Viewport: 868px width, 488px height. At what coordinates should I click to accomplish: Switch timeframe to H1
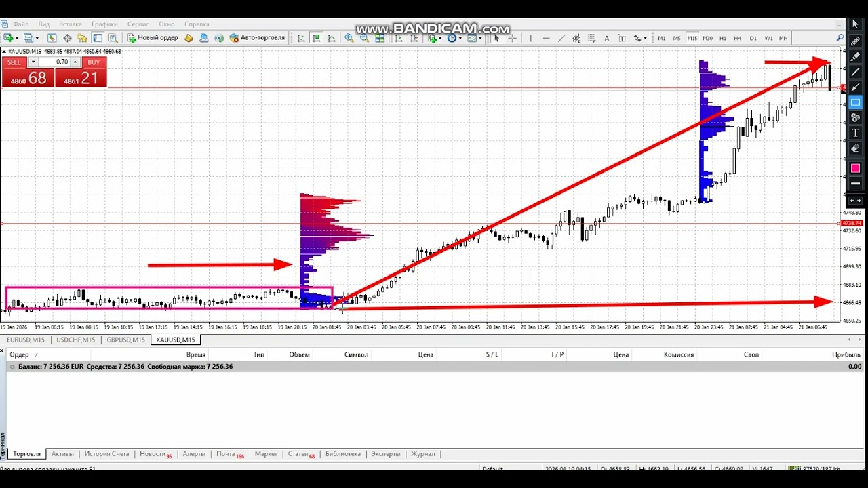point(723,38)
